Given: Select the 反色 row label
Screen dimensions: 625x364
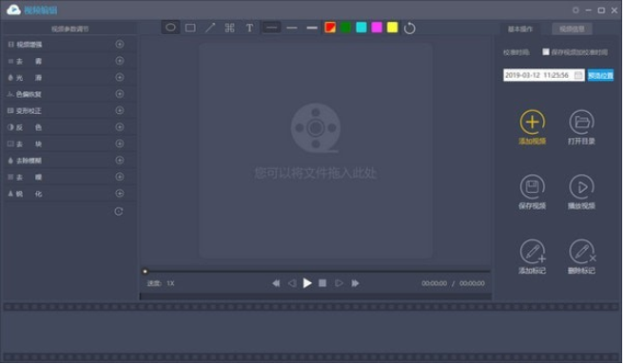Looking at the screenshot, I should click(x=29, y=127).
